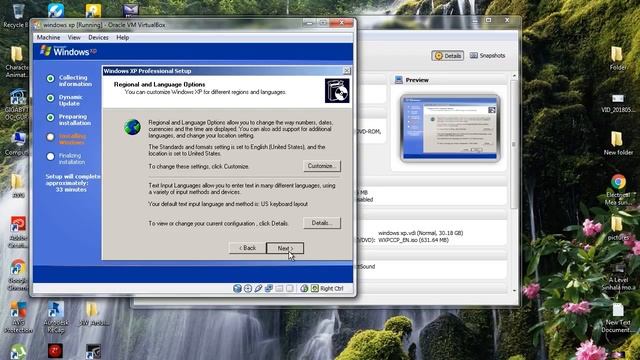
Task: Click the Right Ctrl host key label
Action: (331, 289)
